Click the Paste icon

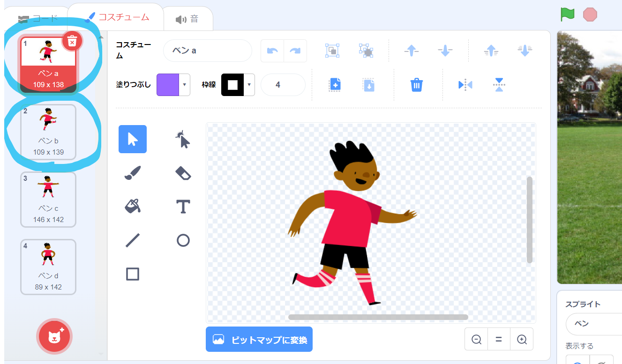369,85
